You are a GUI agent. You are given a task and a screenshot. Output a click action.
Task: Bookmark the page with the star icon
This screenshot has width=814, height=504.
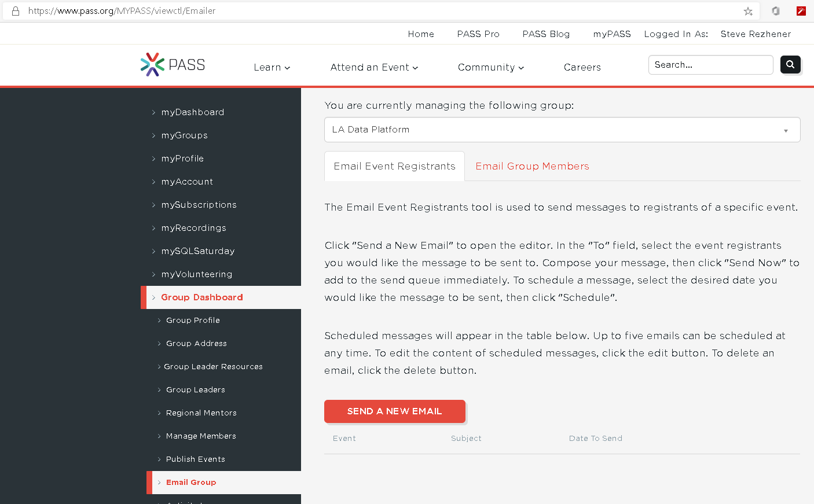pos(748,10)
